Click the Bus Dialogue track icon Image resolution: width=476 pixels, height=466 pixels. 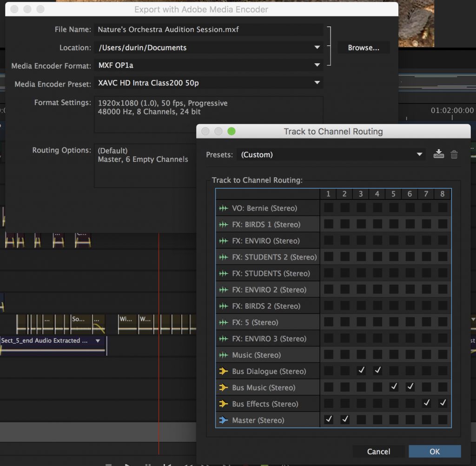tap(224, 371)
